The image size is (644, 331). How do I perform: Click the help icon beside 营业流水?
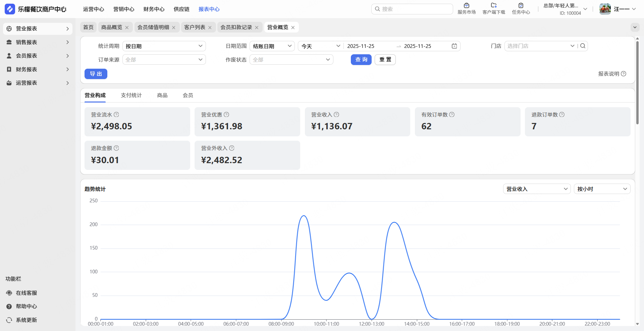click(116, 115)
